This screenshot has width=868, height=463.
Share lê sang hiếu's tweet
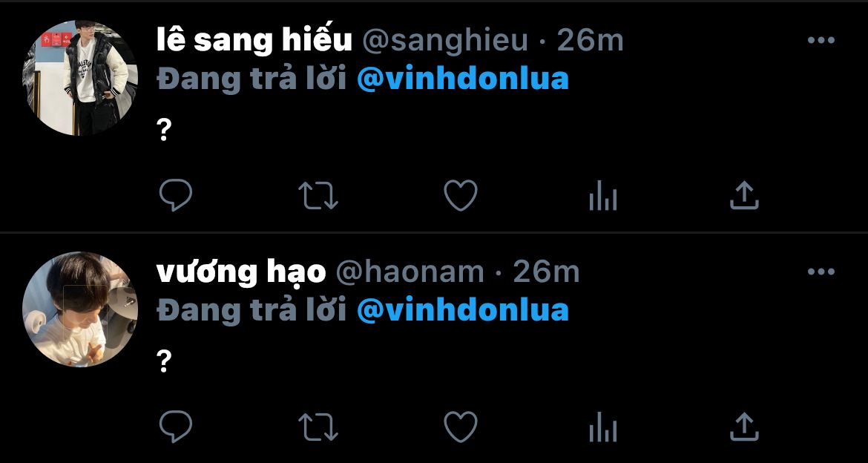point(744,195)
